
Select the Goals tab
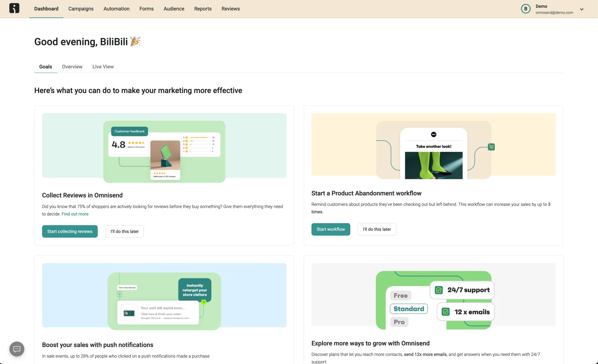click(x=45, y=67)
